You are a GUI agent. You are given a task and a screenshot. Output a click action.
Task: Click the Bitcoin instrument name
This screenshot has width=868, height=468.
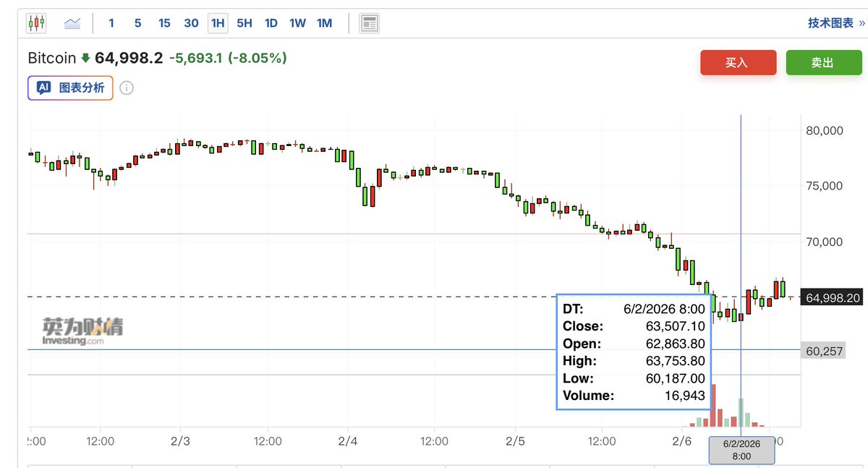point(52,58)
